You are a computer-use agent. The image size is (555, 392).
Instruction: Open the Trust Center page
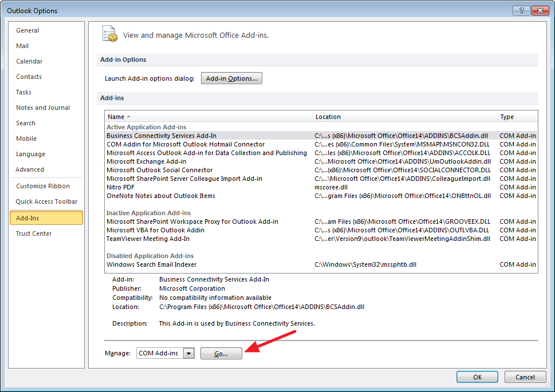pos(46,233)
